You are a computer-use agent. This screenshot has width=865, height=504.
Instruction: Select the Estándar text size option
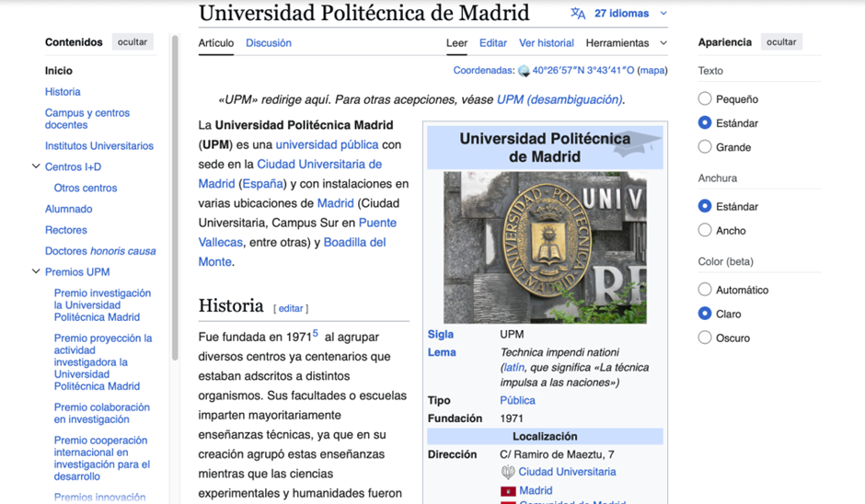click(705, 123)
